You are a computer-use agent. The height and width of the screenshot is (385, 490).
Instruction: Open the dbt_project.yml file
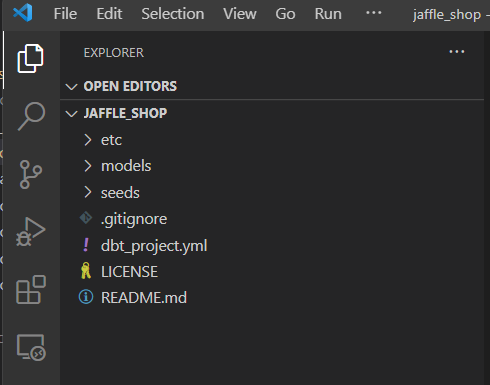154,246
